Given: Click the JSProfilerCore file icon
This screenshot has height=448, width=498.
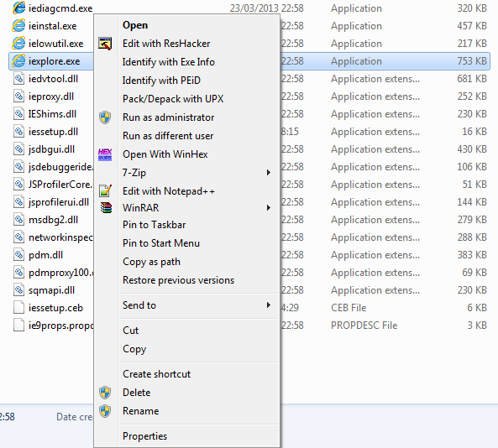Looking at the screenshot, I should coord(18,184).
